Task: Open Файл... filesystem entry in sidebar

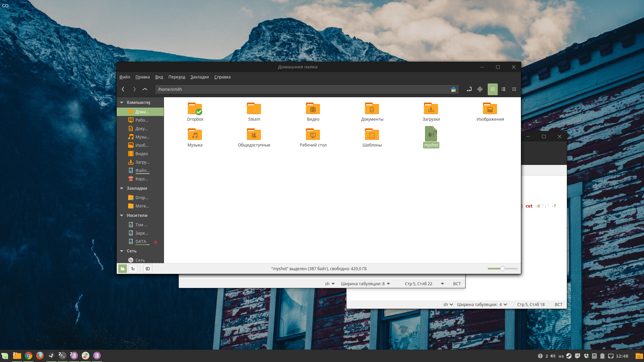Action: (x=140, y=170)
